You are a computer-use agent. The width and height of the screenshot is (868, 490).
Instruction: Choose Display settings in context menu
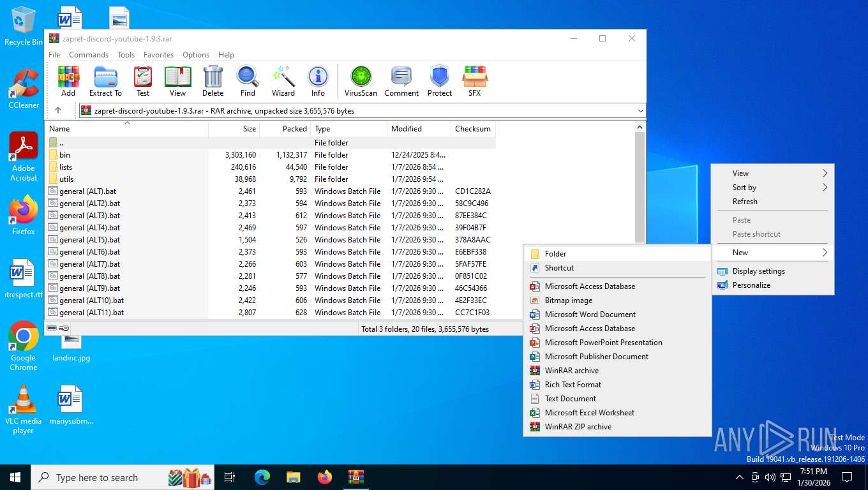click(x=773, y=271)
